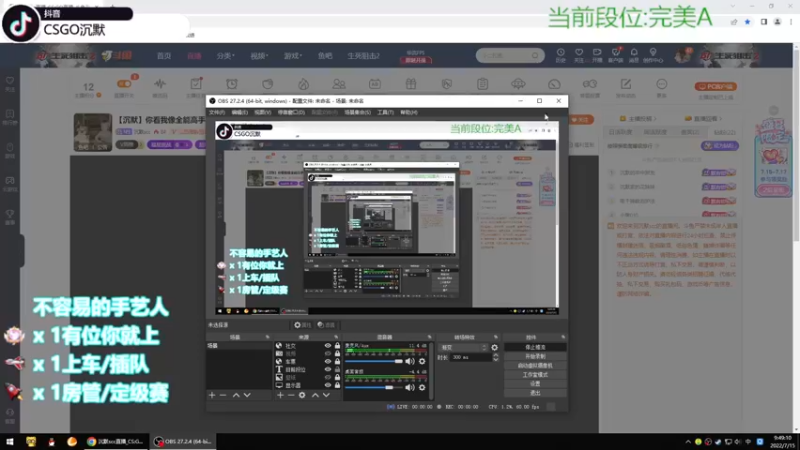800x450 pixels.
Task: Open the Windows Start menu
Action: click(x=10, y=441)
